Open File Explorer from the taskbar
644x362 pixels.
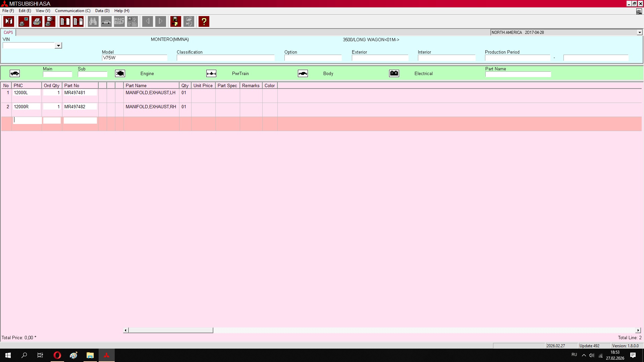tap(90, 355)
